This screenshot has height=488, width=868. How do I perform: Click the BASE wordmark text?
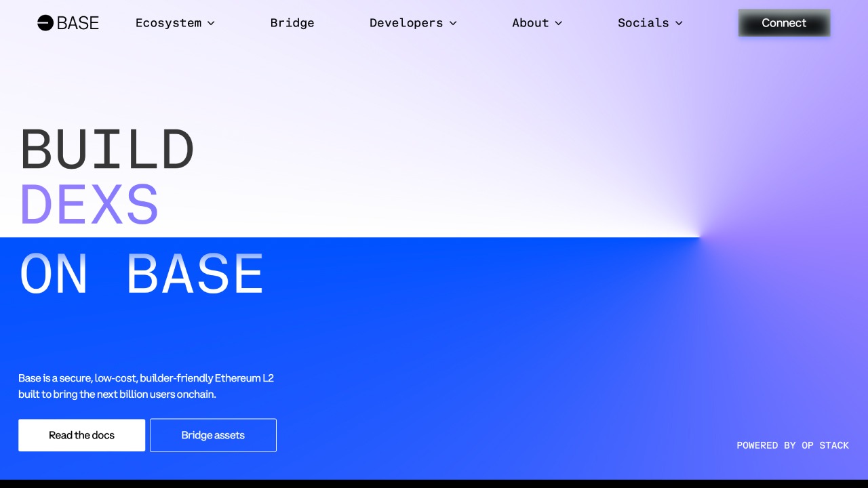[x=78, y=23]
